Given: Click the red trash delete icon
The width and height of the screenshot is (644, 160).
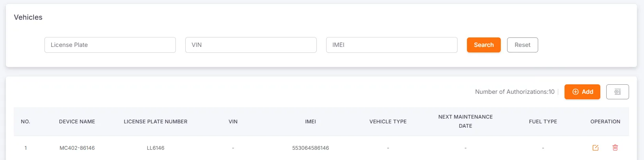Looking at the screenshot, I should point(615,148).
